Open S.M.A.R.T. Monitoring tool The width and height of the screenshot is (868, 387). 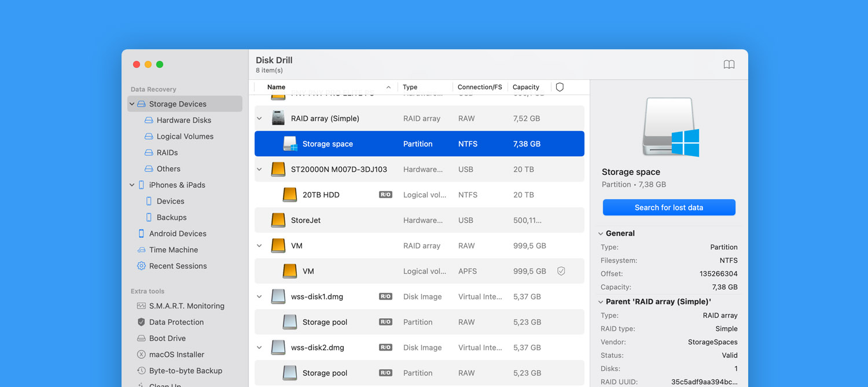[x=186, y=305]
